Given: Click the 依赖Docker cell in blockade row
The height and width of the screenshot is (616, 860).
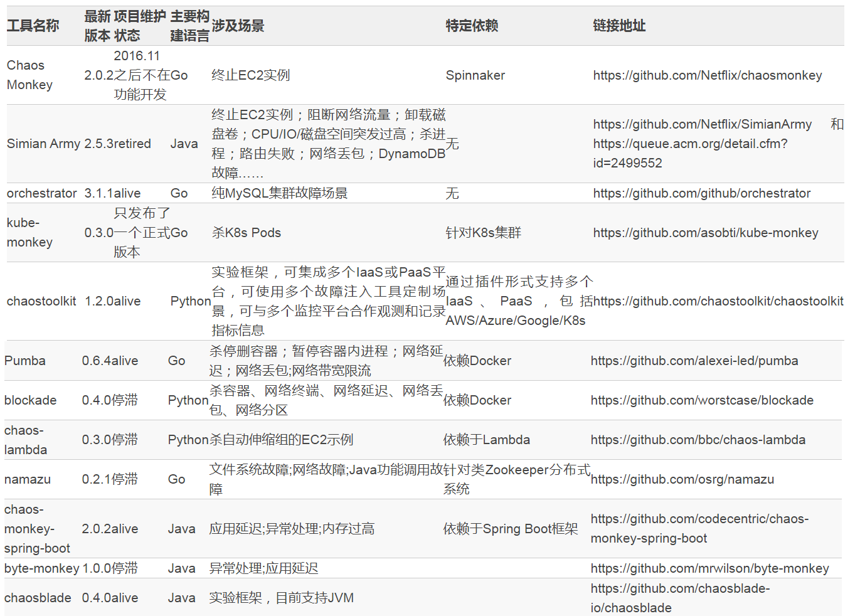Looking at the screenshot, I should 477,400.
